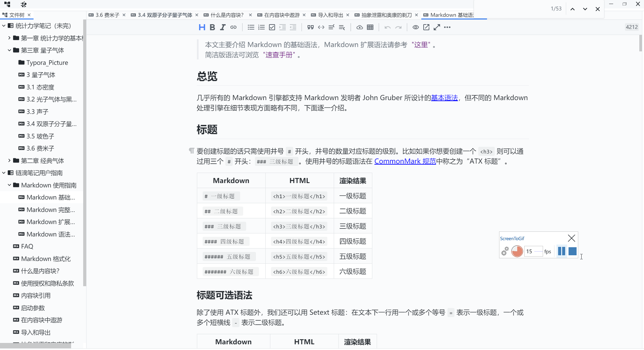
Task: Close the ScreenToGif recorder
Action: pos(572,238)
